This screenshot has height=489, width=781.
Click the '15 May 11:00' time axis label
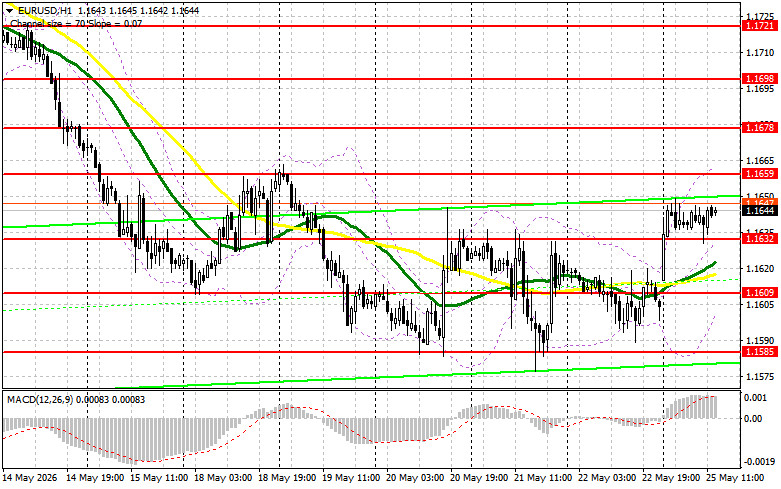[159, 478]
